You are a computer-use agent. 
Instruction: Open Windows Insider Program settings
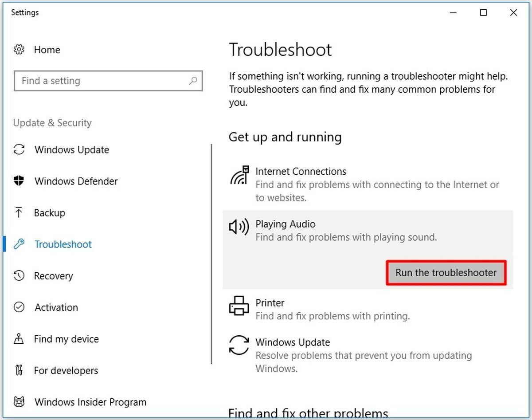pos(90,402)
